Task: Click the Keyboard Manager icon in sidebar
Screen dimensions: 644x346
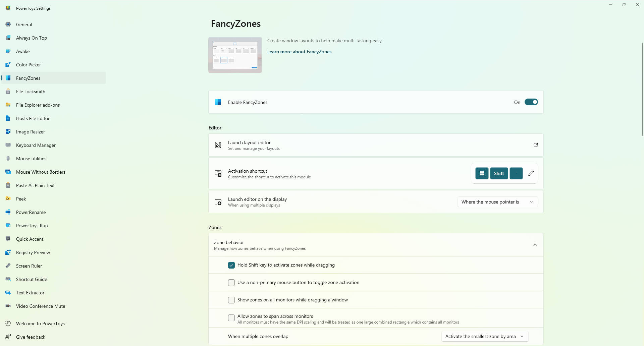Action: (8, 145)
